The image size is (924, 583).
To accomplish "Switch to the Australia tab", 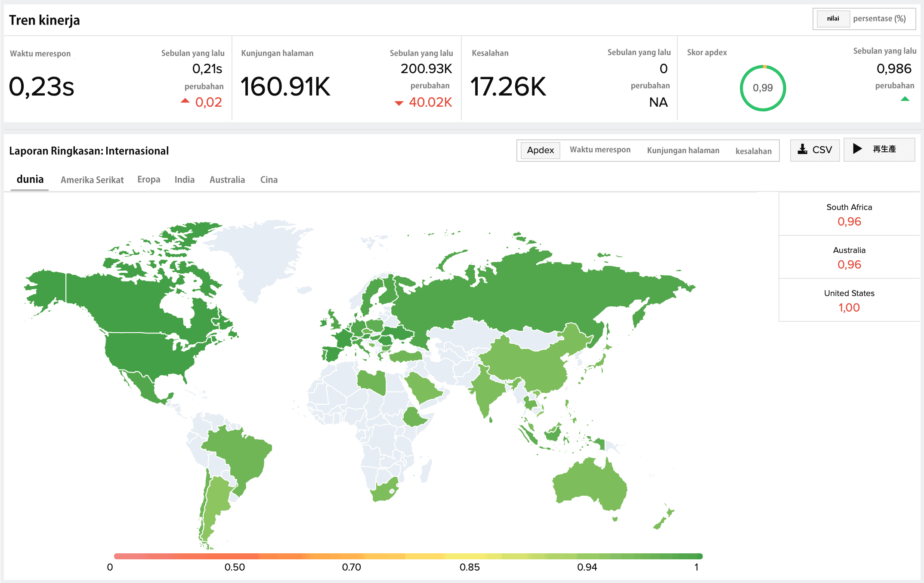I will coord(226,179).
